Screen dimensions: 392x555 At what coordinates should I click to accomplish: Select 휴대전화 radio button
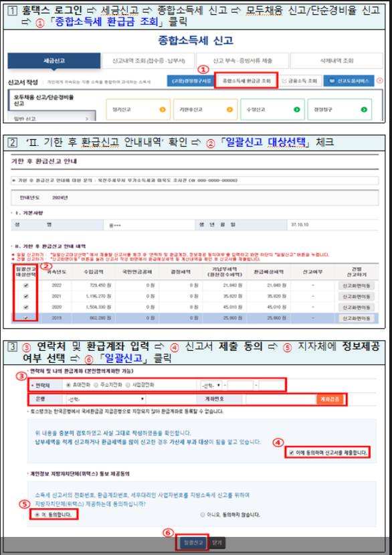tap(69, 385)
